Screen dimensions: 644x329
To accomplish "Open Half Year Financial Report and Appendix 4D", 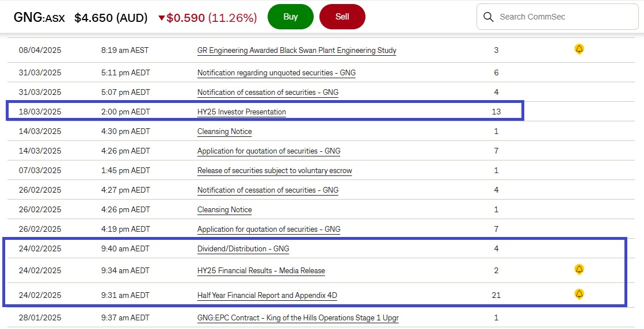I will (267, 295).
